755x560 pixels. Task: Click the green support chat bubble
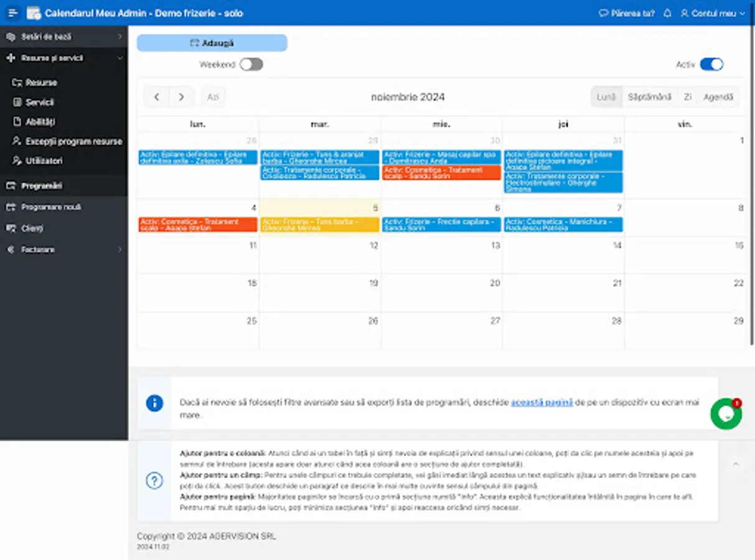[725, 414]
